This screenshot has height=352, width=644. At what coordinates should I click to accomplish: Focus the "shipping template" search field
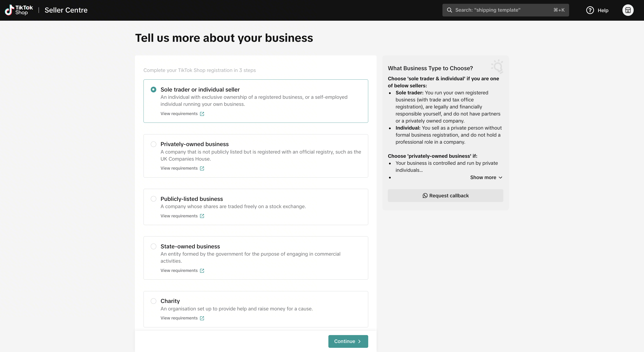(x=506, y=10)
